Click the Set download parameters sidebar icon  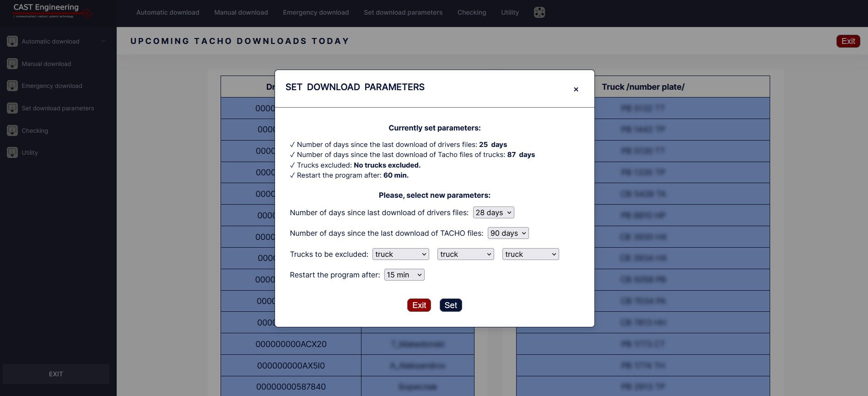pyautogui.click(x=12, y=108)
